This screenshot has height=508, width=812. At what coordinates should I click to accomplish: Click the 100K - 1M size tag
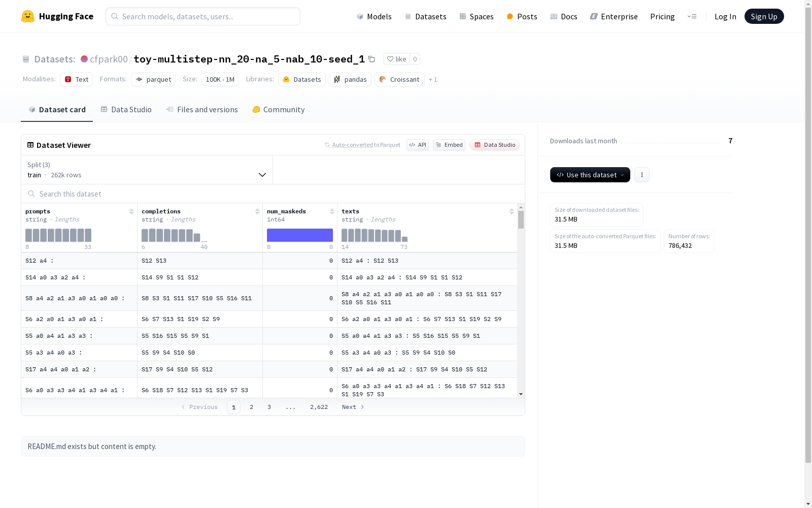[x=220, y=79]
